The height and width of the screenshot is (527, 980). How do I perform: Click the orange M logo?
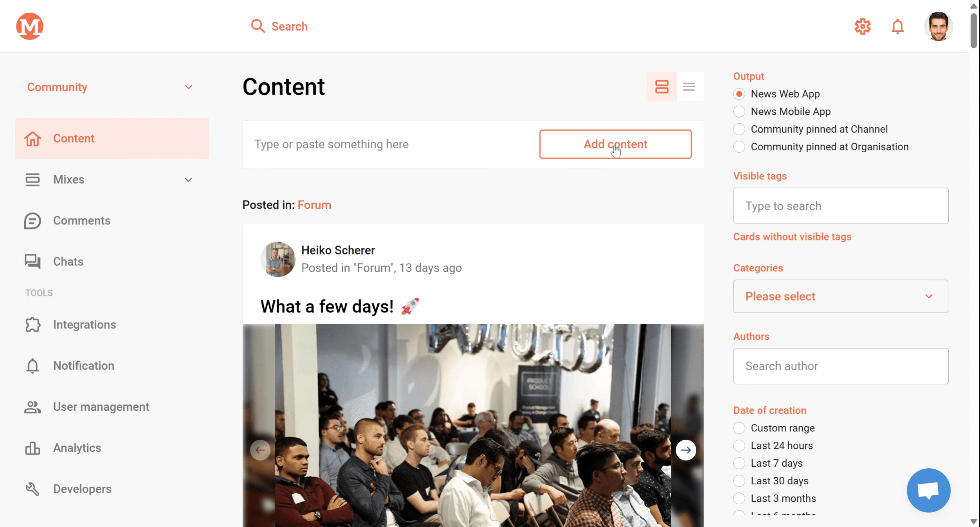tap(30, 26)
